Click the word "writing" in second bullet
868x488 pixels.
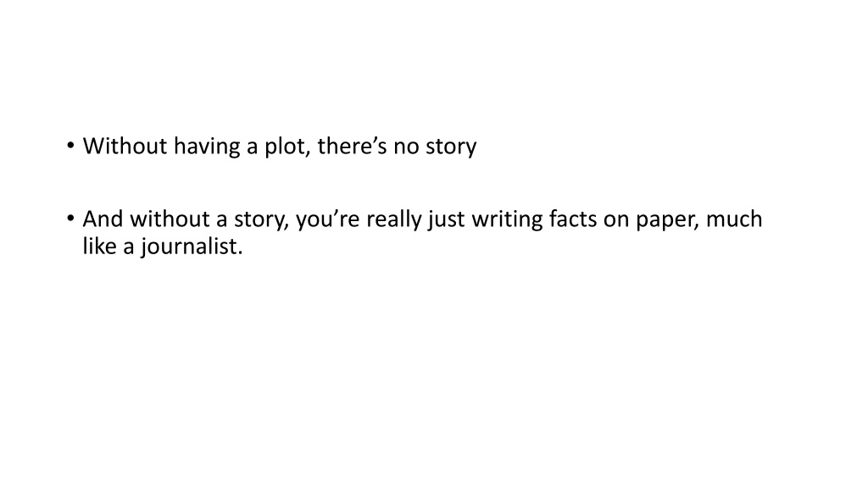click(507, 220)
